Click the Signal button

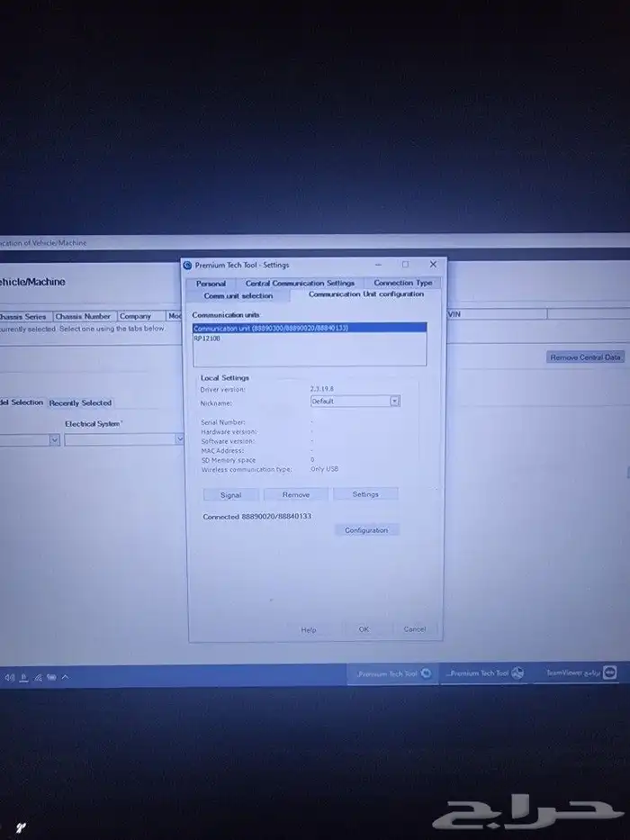231,495
